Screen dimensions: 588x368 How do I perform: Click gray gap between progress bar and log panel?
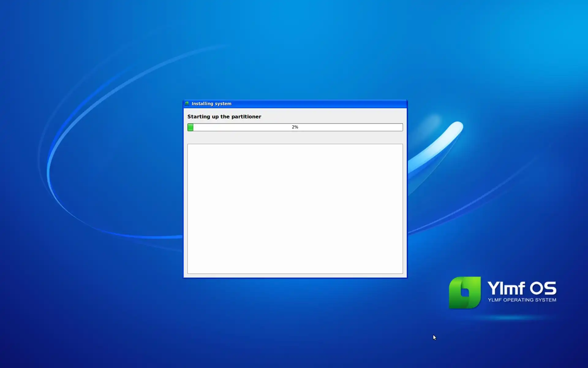pyautogui.click(x=295, y=137)
